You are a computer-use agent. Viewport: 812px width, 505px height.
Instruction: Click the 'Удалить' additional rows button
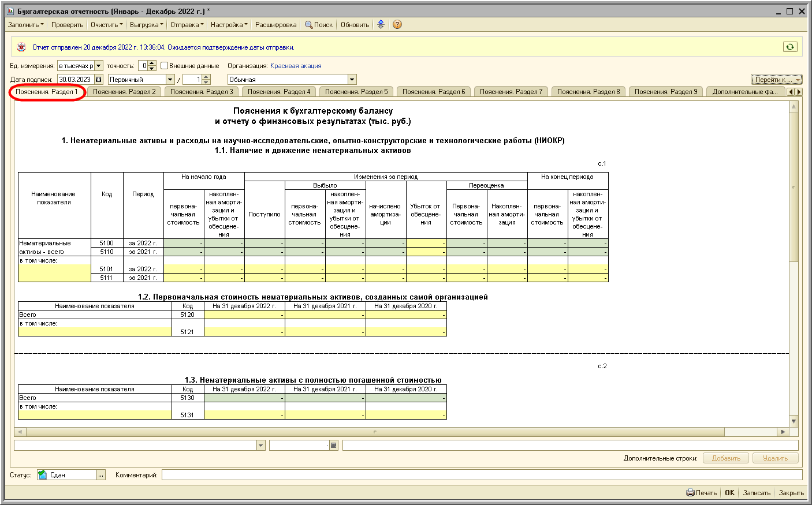(x=775, y=458)
